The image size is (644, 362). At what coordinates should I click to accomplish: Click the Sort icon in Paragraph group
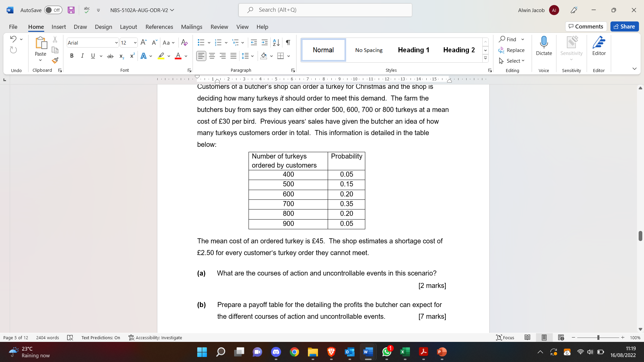click(x=276, y=43)
